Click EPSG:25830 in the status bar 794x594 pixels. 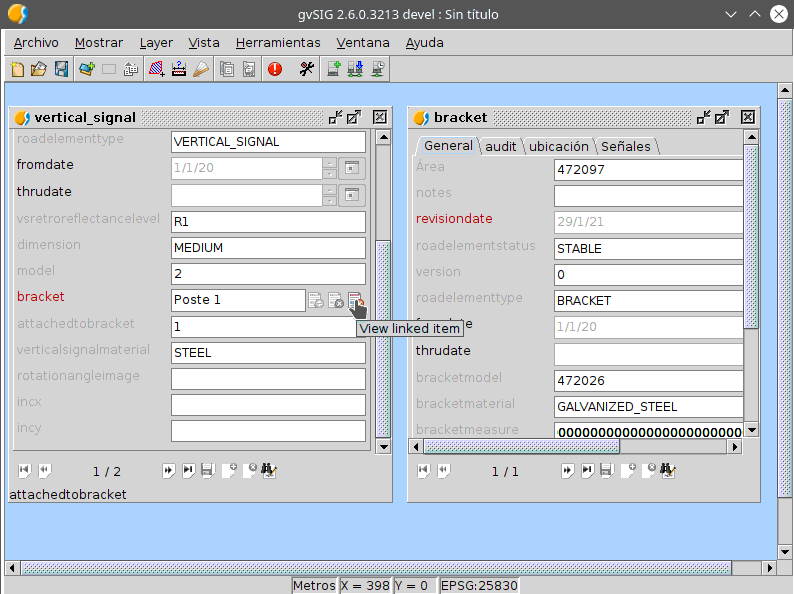pyautogui.click(x=479, y=585)
